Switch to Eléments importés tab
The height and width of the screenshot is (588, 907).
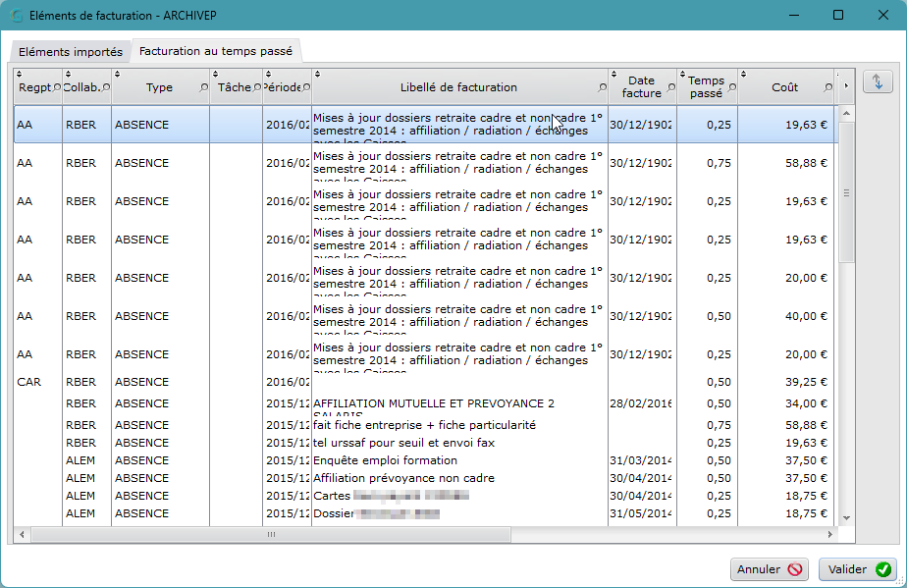pyautogui.click(x=71, y=52)
